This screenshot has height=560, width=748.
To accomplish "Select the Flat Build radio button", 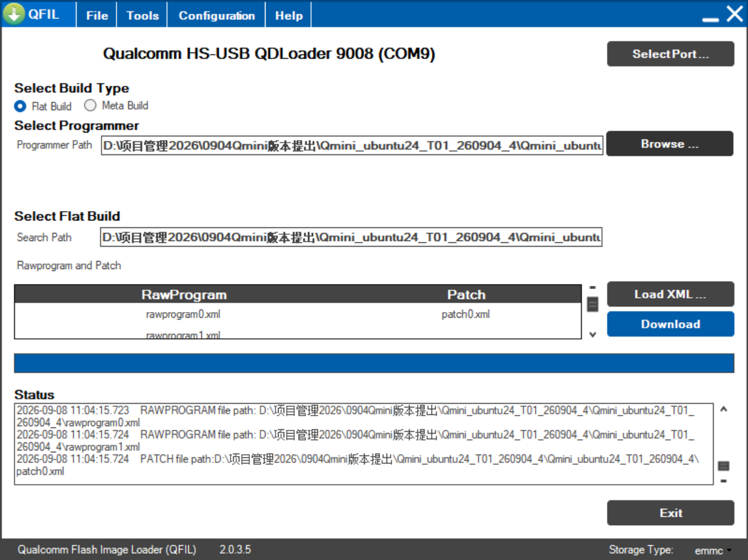I will 21,106.
